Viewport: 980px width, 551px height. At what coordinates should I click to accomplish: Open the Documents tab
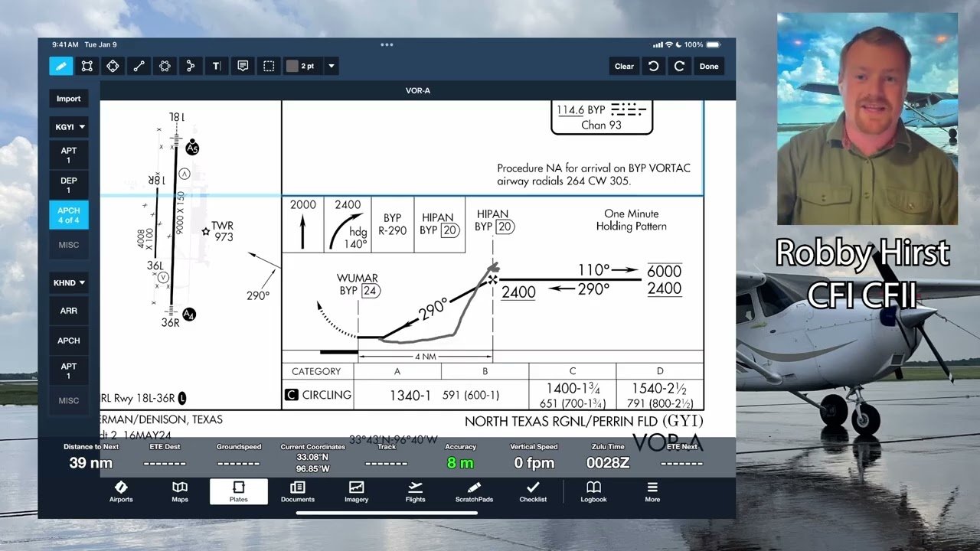click(x=298, y=491)
